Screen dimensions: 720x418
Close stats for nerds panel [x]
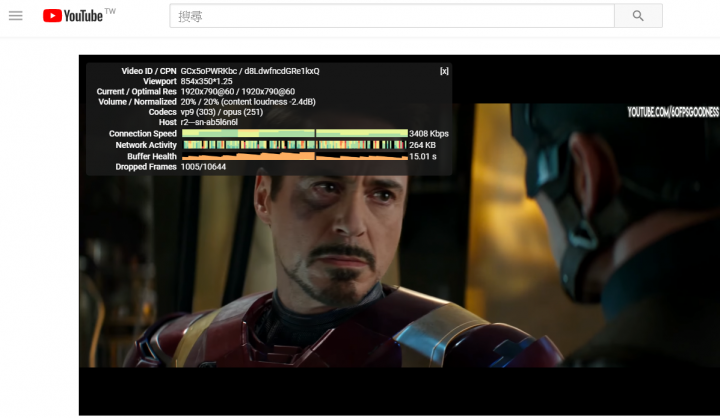[444, 71]
